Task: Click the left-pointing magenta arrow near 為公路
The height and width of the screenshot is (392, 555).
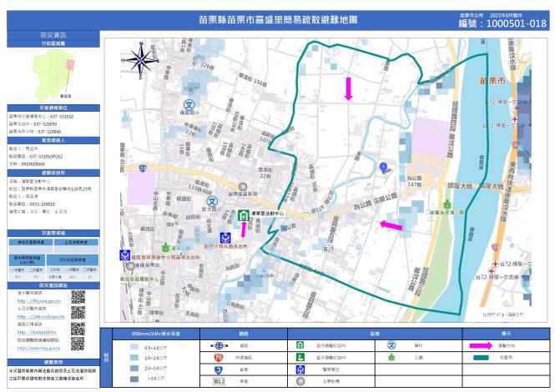Action: coord(391,225)
